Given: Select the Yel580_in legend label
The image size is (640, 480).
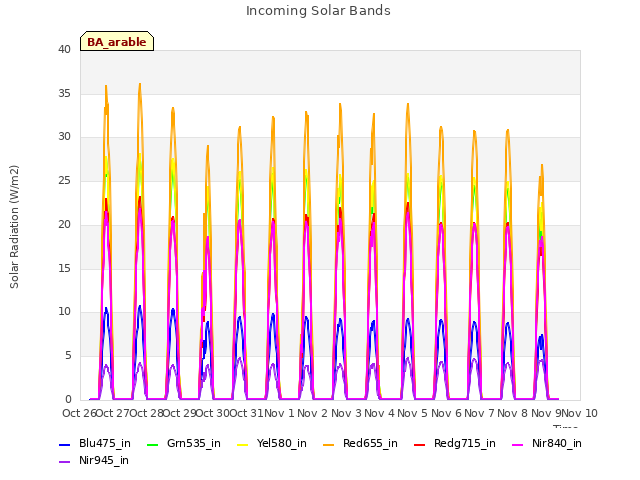Looking at the screenshot, I should [282, 443].
